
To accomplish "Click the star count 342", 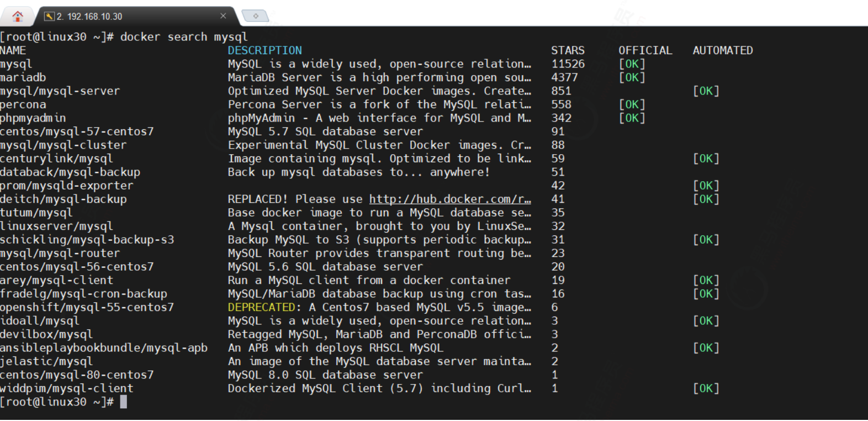I will (562, 118).
